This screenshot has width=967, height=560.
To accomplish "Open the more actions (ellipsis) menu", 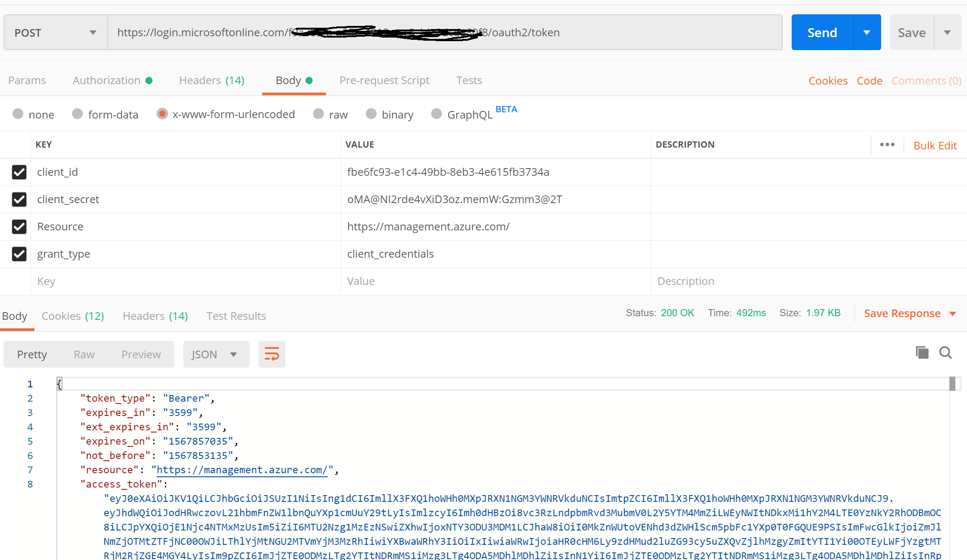I will click(887, 144).
